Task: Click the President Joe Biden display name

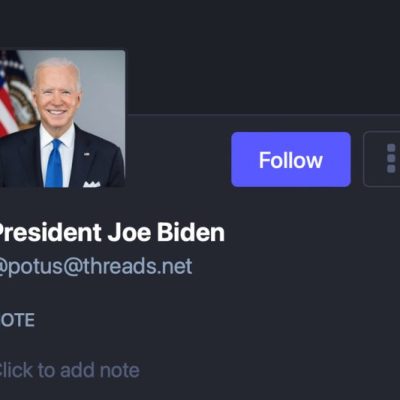Action: click(x=111, y=232)
